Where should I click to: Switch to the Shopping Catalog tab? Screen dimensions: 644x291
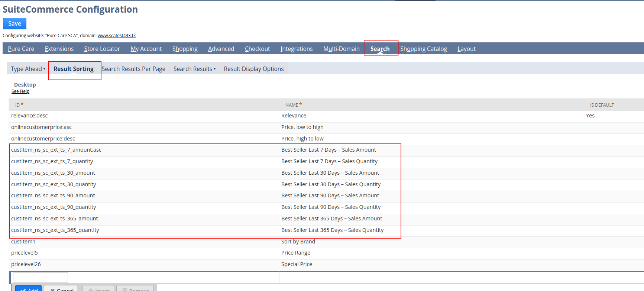click(x=423, y=49)
